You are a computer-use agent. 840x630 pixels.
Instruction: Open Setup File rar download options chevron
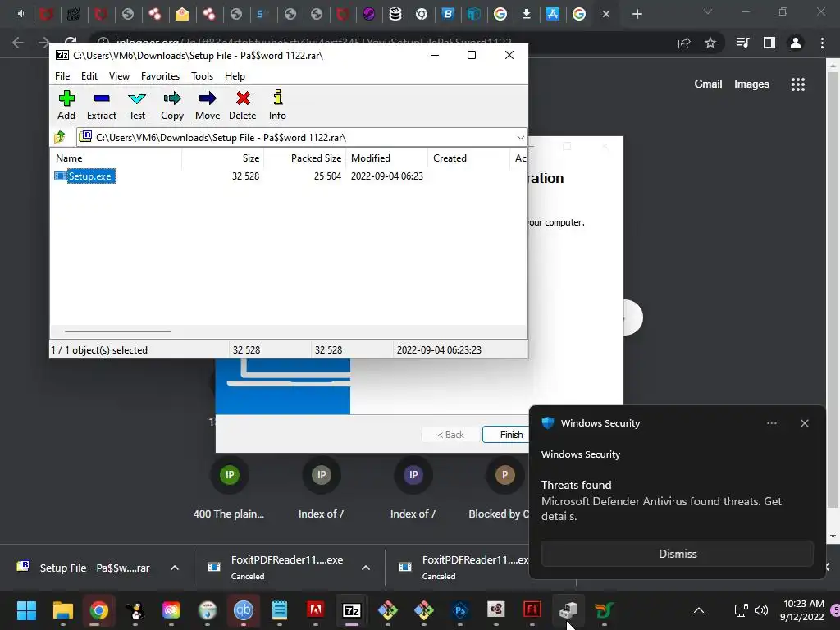click(x=175, y=568)
